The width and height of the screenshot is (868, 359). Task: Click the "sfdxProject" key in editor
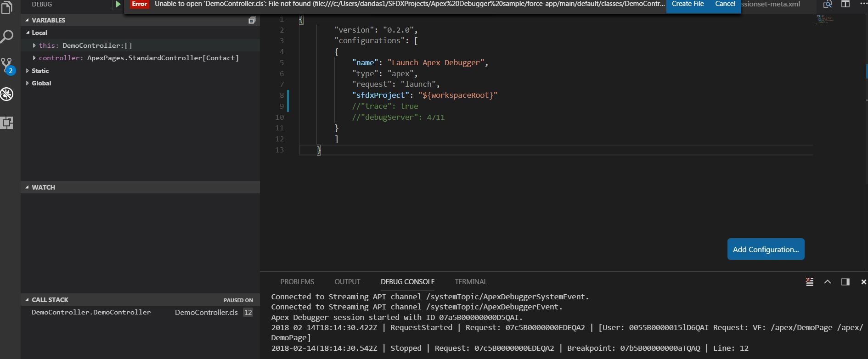(381, 95)
